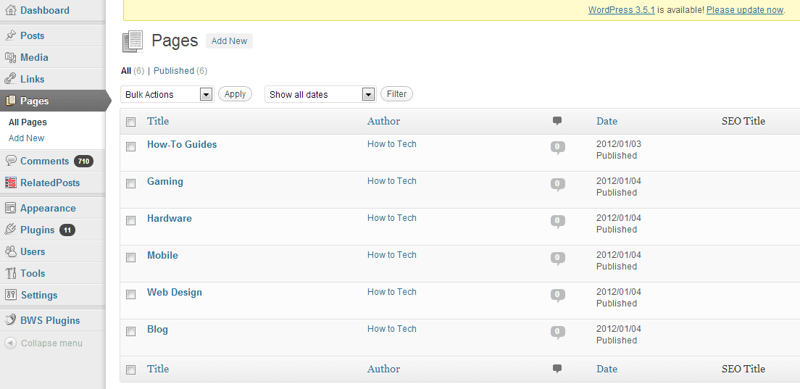Screen dimensions: 800x389
Task: Click the comments column icon in table footer
Action: point(557,369)
